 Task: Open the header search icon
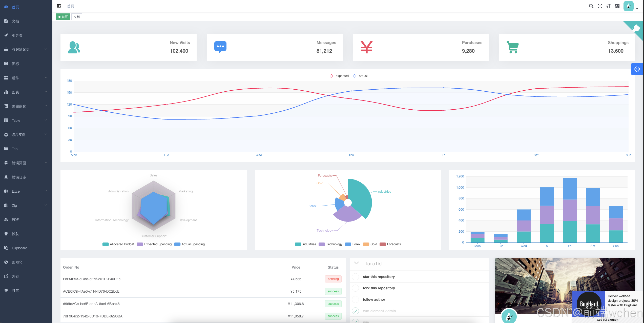[x=591, y=6]
